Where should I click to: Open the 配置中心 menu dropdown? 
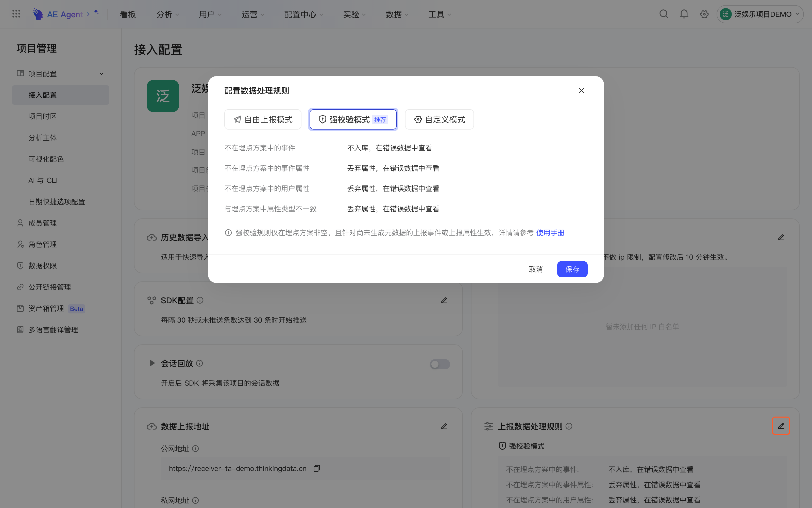pyautogui.click(x=303, y=14)
